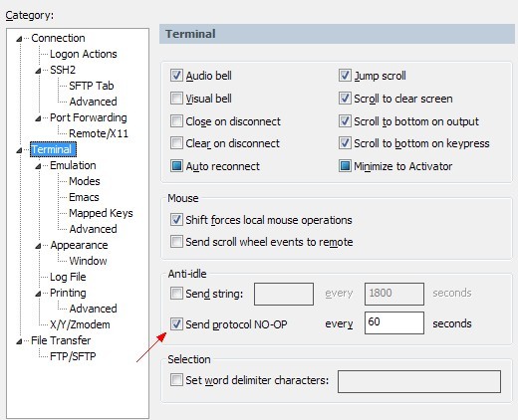The image size is (518, 420).
Task: Toggle Scroll to bottom on output
Action: (345, 121)
